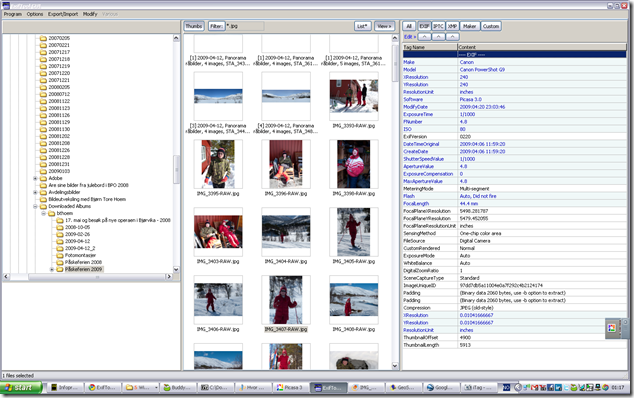
Task: Open the Google Earth taskbar button
Action: coord(440,387)
